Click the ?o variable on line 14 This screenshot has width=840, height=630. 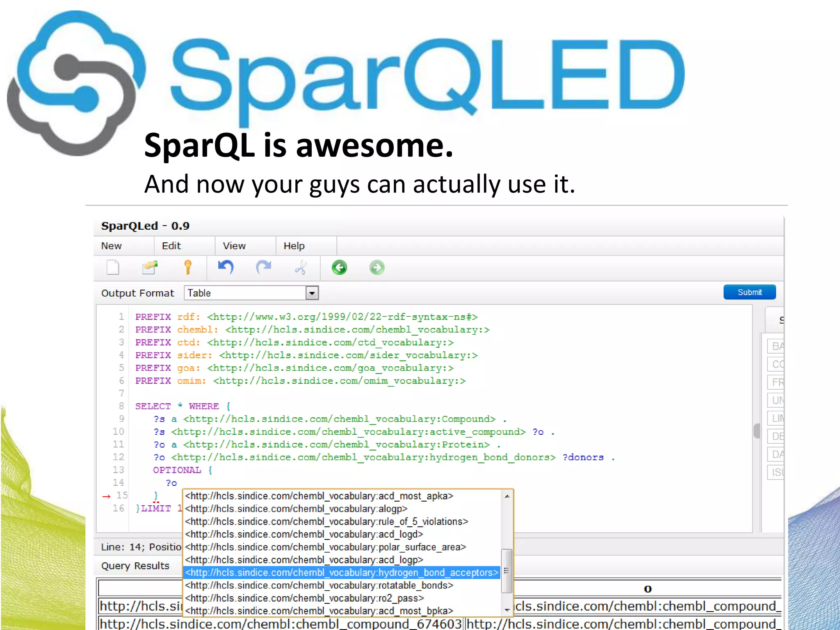[171, 483]
